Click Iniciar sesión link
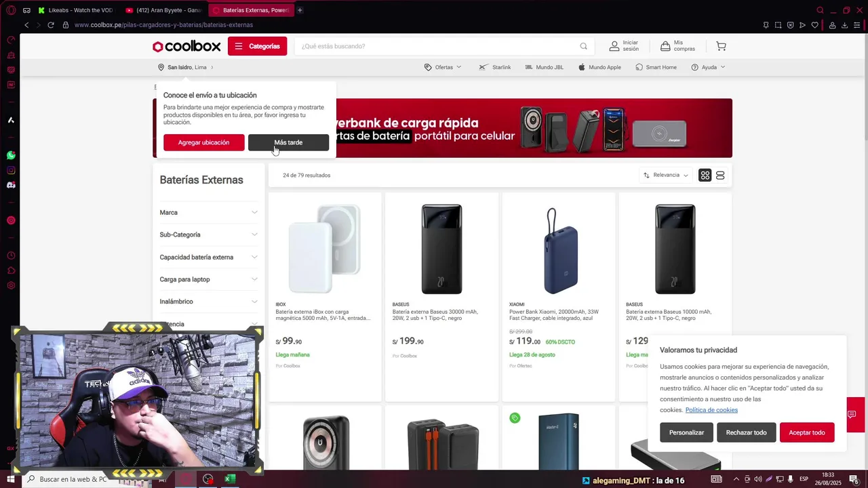 click(624, 46)
